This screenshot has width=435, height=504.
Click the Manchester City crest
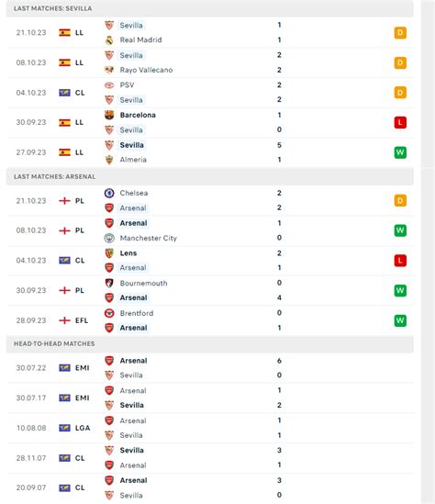tap(109, 238)
